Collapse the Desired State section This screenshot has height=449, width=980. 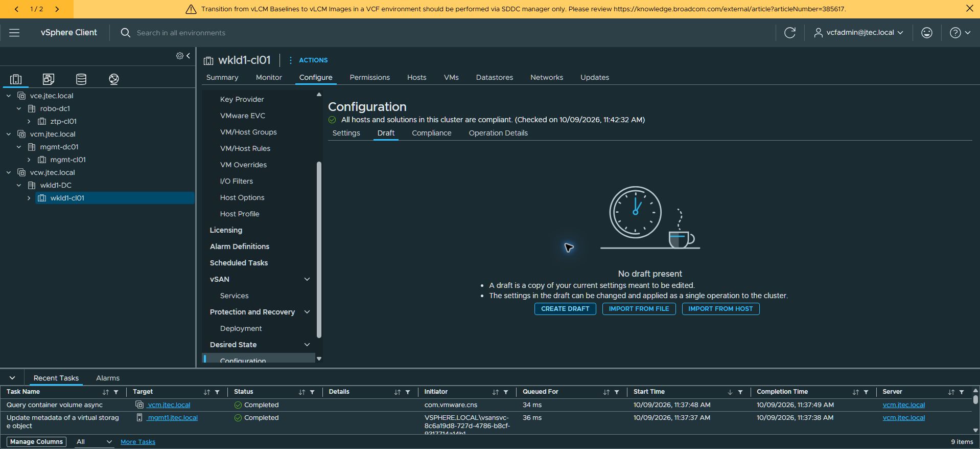pyautogui.click(x=307, y=345)
